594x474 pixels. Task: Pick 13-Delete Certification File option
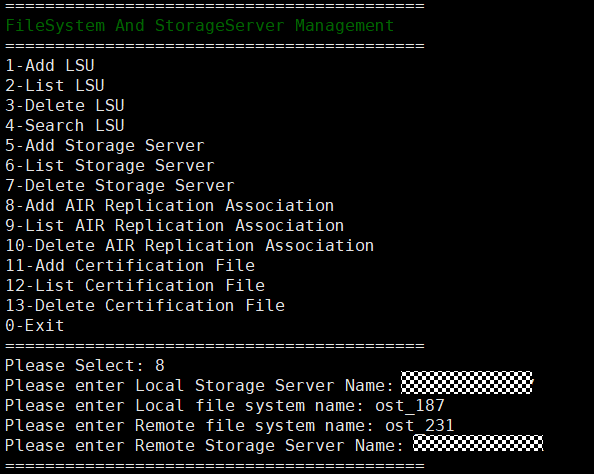145,306
